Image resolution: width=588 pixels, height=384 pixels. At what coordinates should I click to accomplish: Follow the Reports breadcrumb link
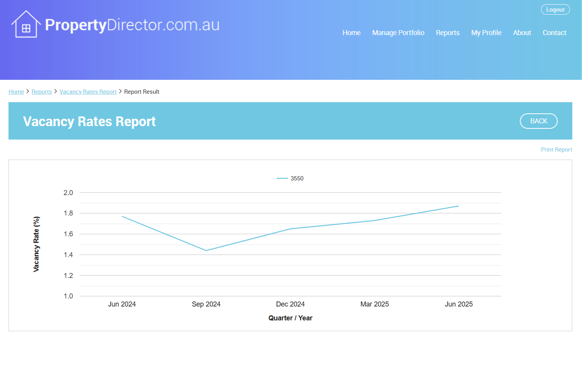[x=42, y=92]
